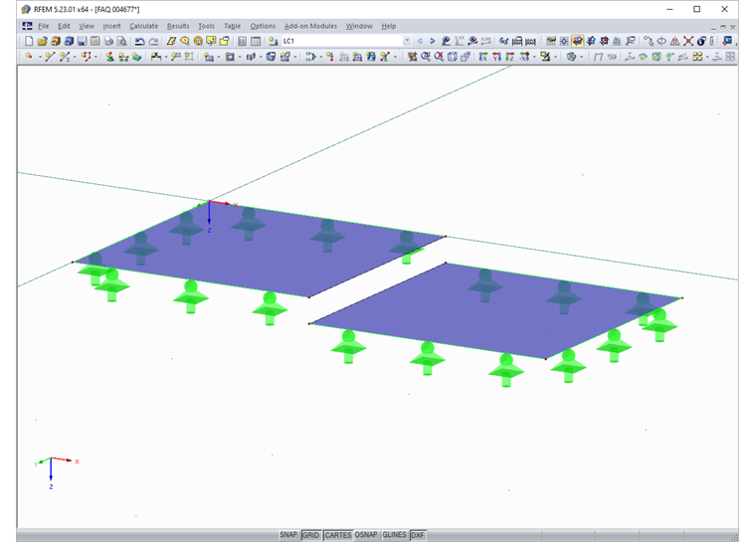The width and height of the screenshot is (756, 542).
Task: Select the polyline tool
Action: [86, 57]
